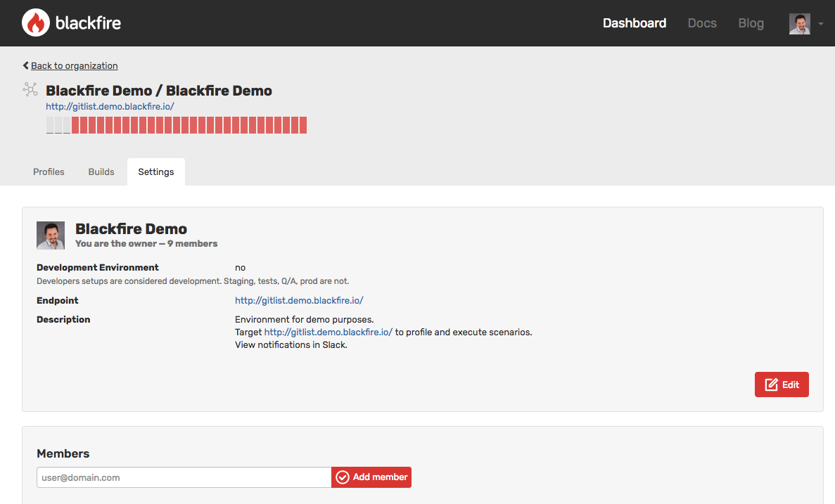Click the back chevron icon
835x504 pixels.
[25, 65]
